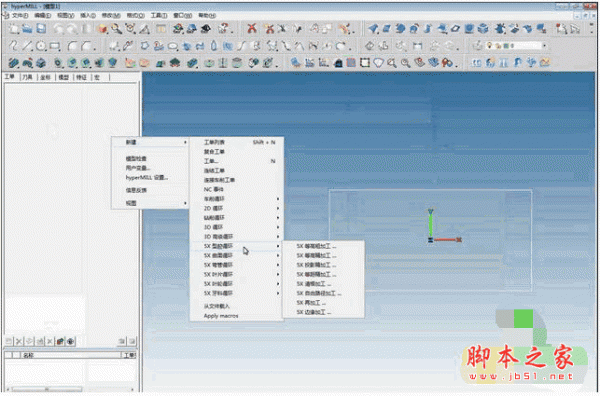This screenshot has width=600, height=396.
Task: Click the New document icon
Action: pyautogui.click(x=14, y=28)
